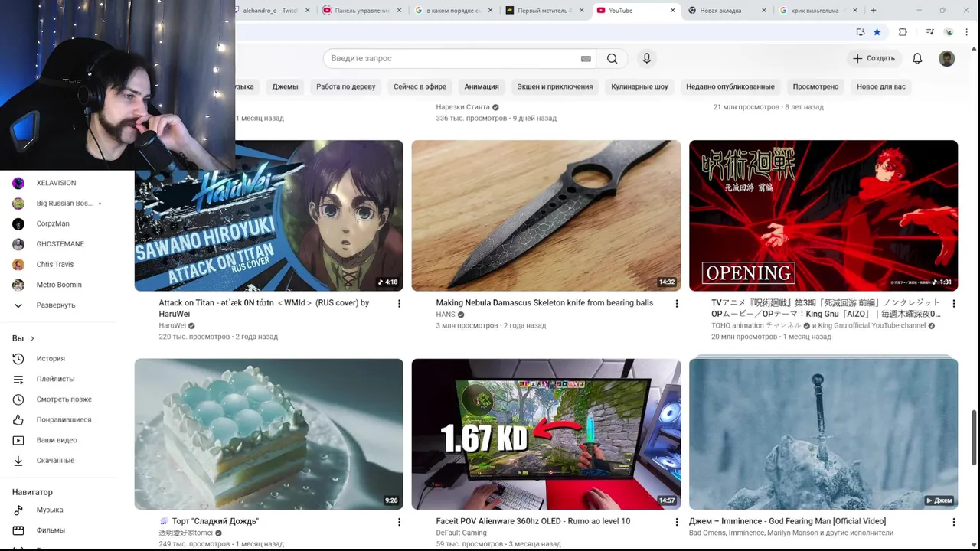Start voice search with the microphone icon
Viewport: 980px width, 551px height.
(647, 58)
